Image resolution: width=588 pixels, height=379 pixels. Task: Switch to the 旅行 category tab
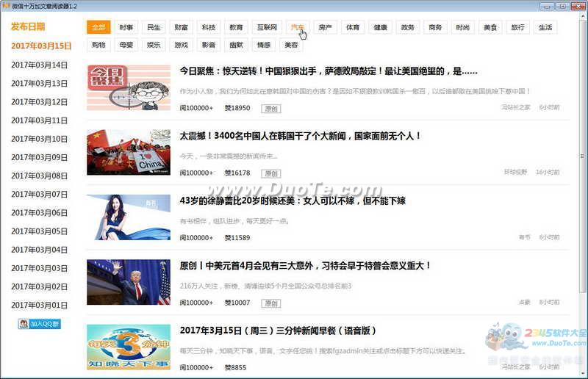tap(518, 27)
